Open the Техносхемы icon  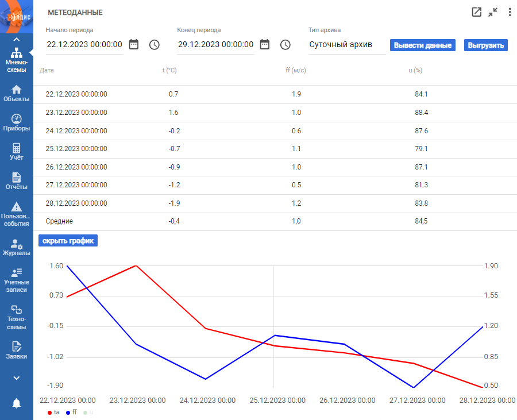(x=17, y=309)
